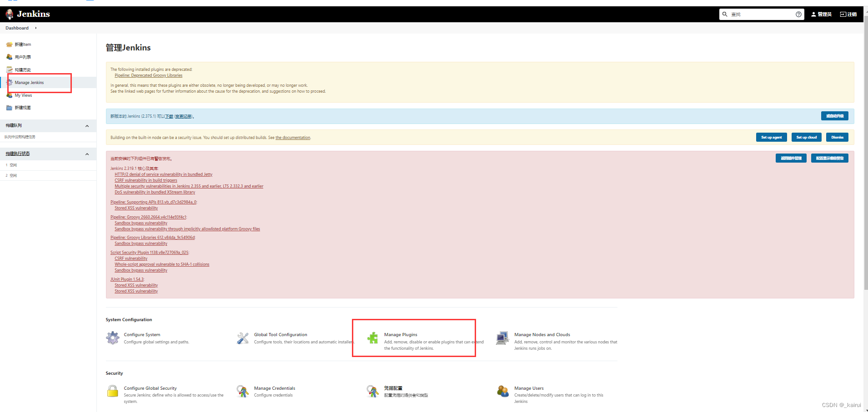
Task: Click the Configure Global Security padlock icon
Action: pyautogui.click(x=113, y=391)
